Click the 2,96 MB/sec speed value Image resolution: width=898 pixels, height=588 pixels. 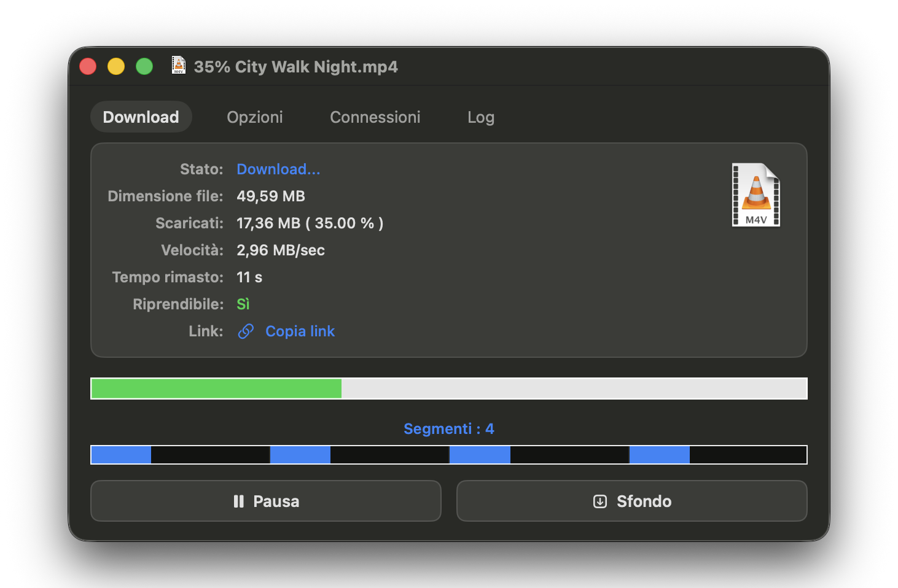point(281,250)
